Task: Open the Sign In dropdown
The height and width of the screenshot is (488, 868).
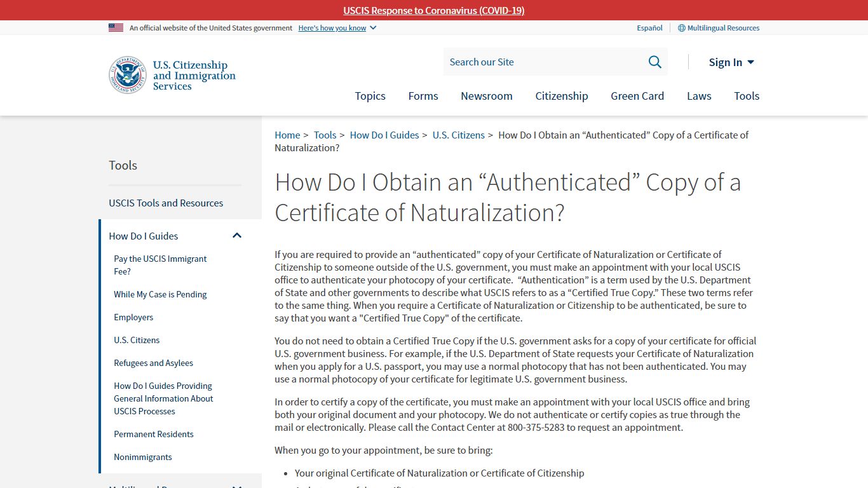Action: [731, 62]
